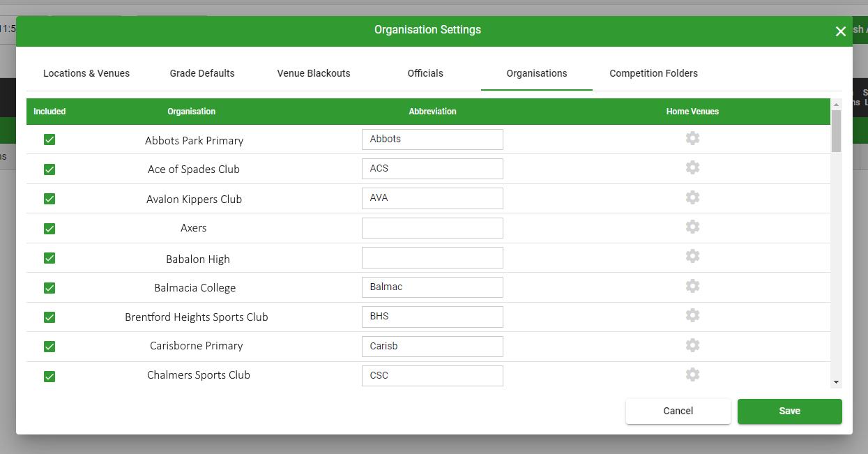Edit the Carisb abbreviation field

pos(432,346)
